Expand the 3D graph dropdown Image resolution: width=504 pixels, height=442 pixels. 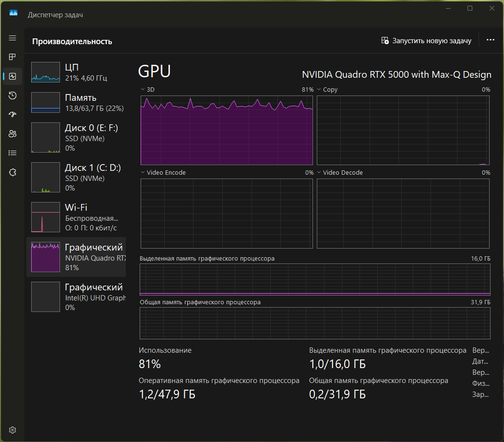[x=143, y=90]
